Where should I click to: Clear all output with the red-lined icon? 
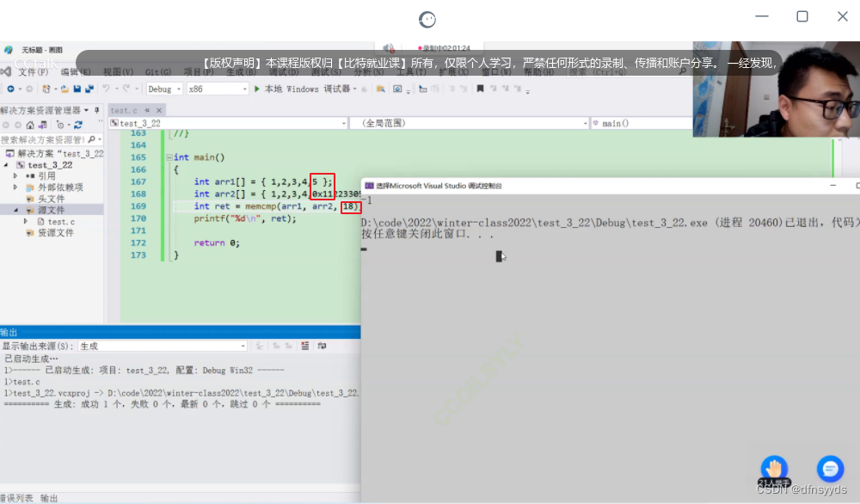305,346
